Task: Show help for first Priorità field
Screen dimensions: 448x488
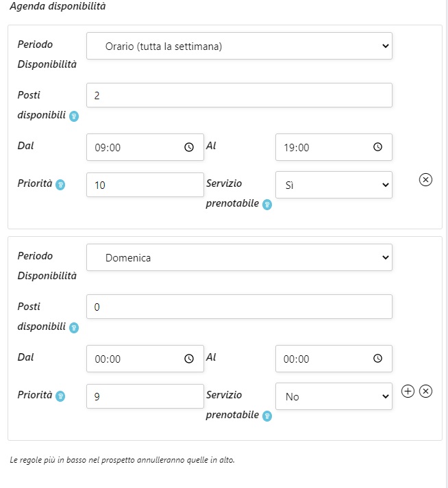Action: point(60,185)
